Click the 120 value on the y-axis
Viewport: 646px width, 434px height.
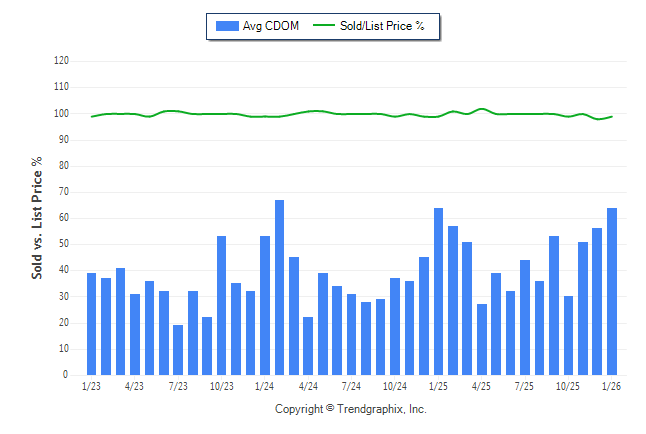pyautogui.click(x=61, y=61)
